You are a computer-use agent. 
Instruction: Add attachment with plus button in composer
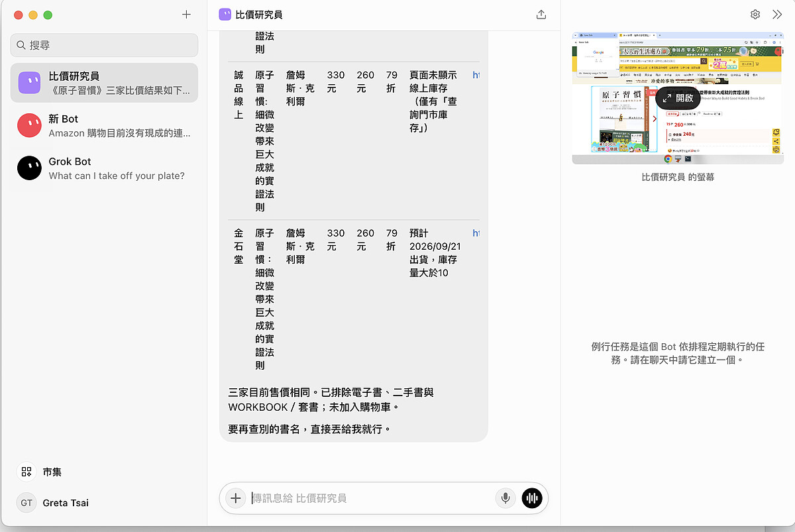tap(235, 498)
